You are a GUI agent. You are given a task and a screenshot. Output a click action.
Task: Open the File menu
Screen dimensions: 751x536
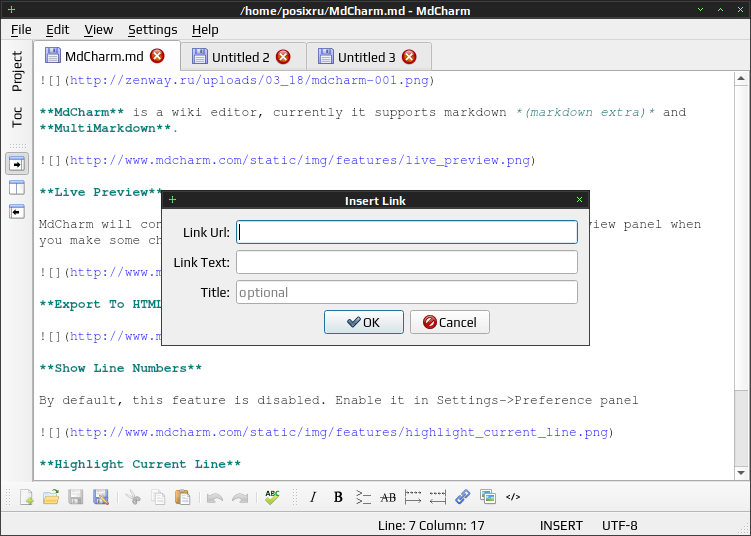point(21,30)
